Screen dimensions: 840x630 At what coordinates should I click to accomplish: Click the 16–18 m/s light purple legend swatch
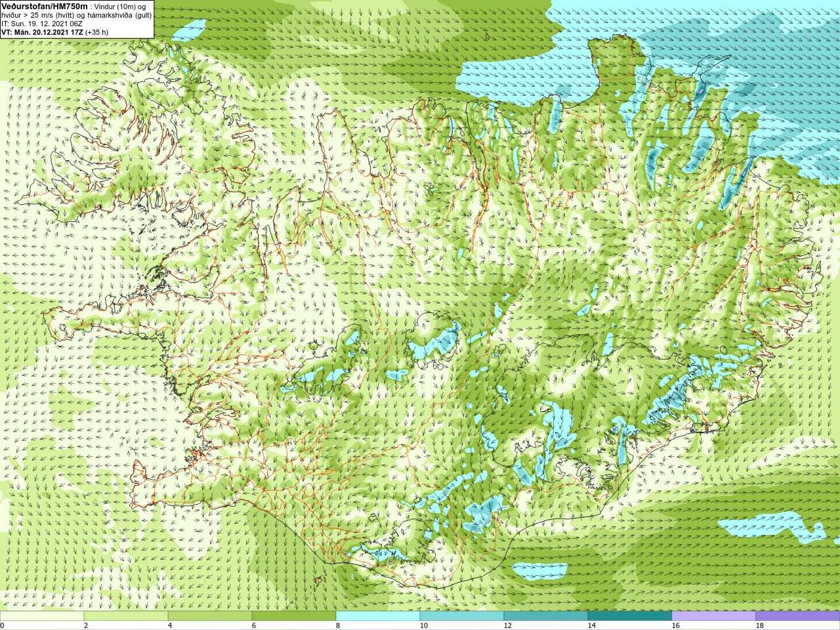[x=714, y=616]
